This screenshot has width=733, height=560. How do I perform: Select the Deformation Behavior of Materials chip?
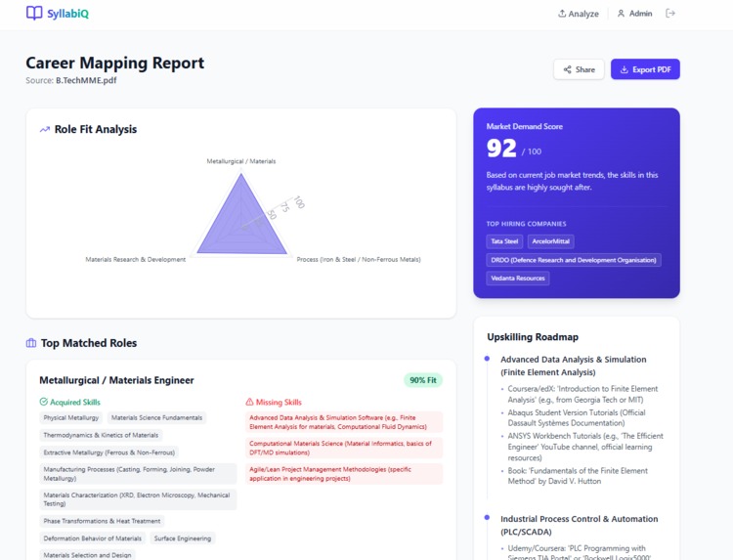click(93, 538)
